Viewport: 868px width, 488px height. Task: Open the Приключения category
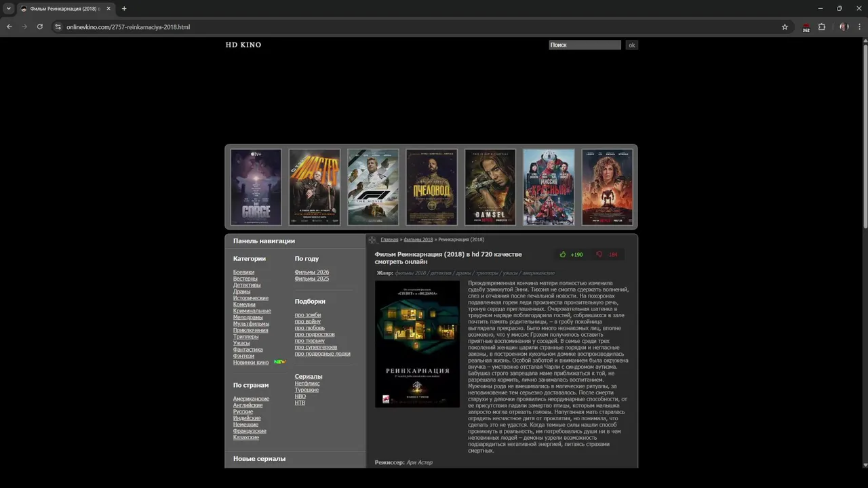[x=250, y=330]
